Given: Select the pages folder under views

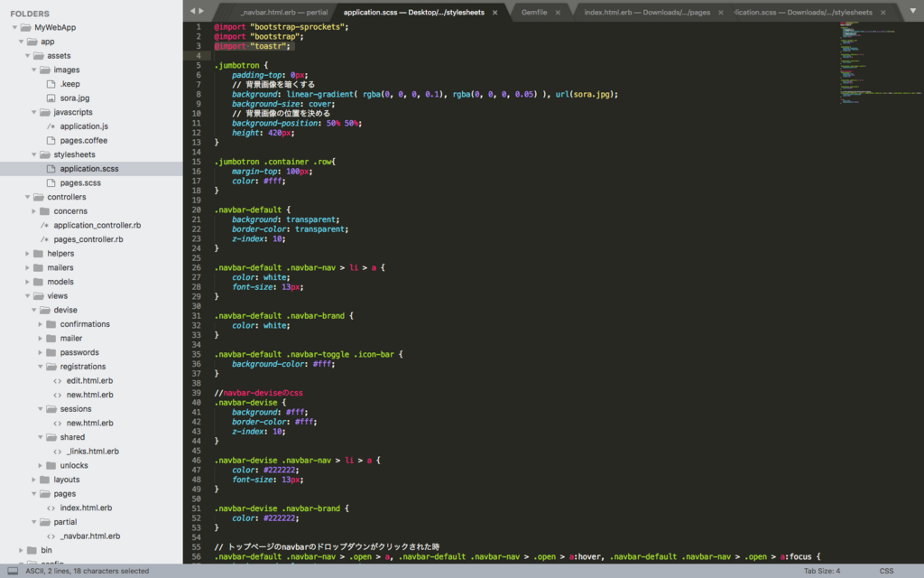Looking at the screenshot, I should point(91,494).
